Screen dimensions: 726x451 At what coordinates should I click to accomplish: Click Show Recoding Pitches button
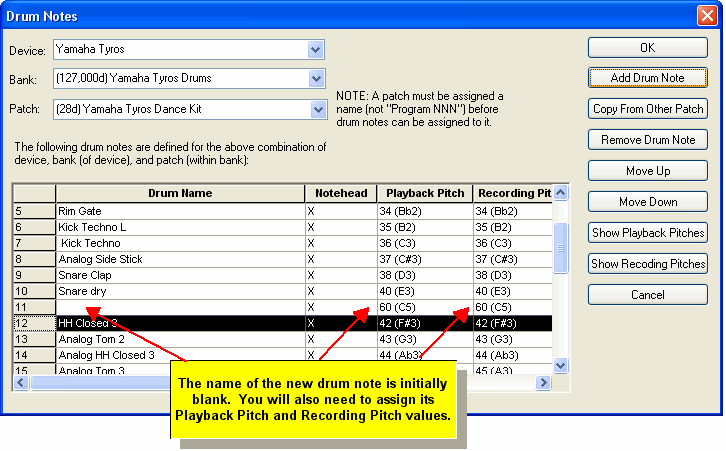tap(647, 264)
